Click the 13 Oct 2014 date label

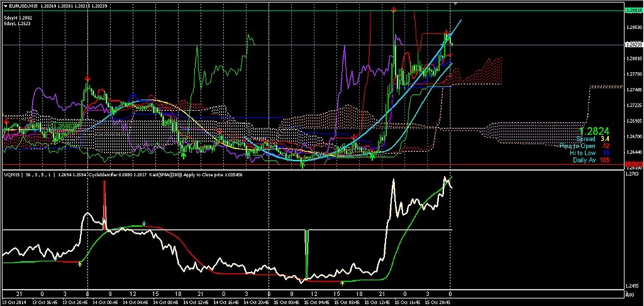(14, 302)
